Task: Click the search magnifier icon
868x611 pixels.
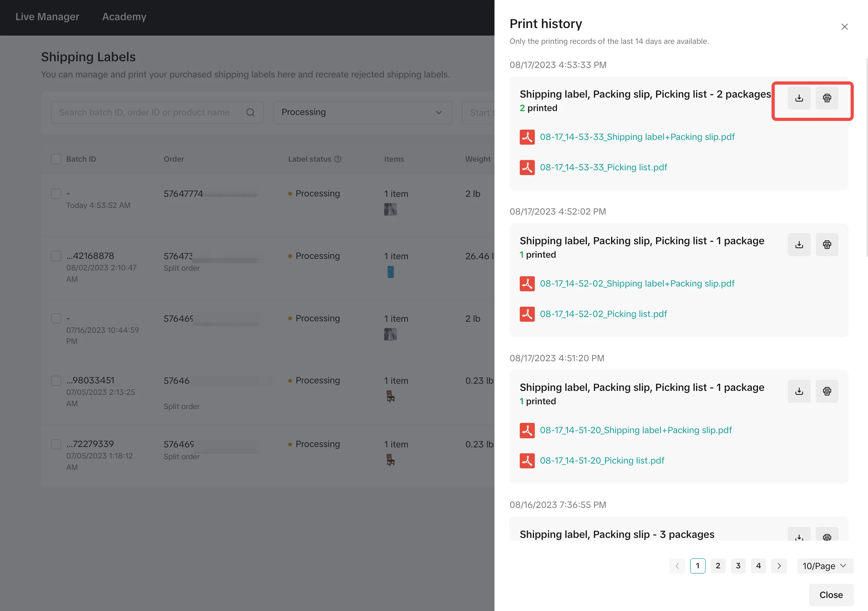Action: (250, 112)
